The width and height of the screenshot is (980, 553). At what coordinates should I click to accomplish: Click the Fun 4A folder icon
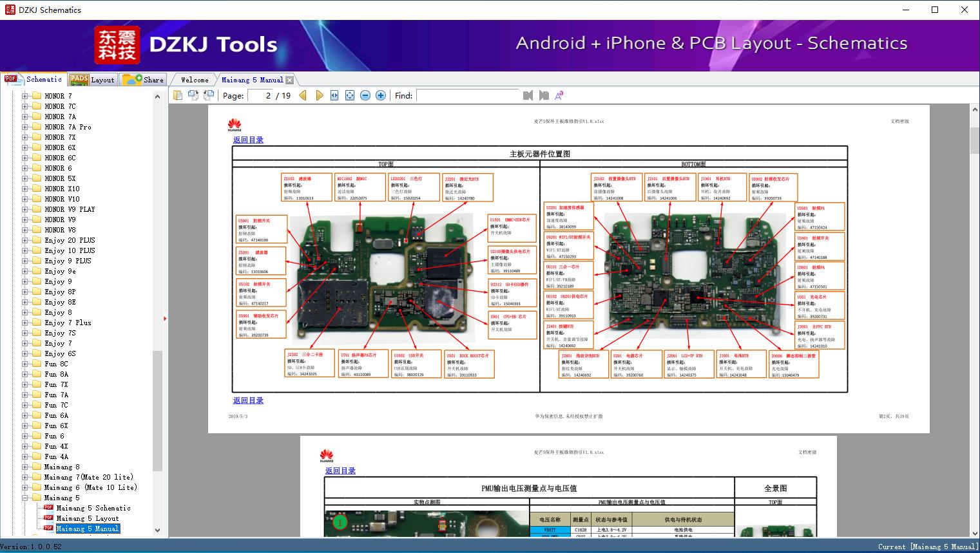coord(37,456)
